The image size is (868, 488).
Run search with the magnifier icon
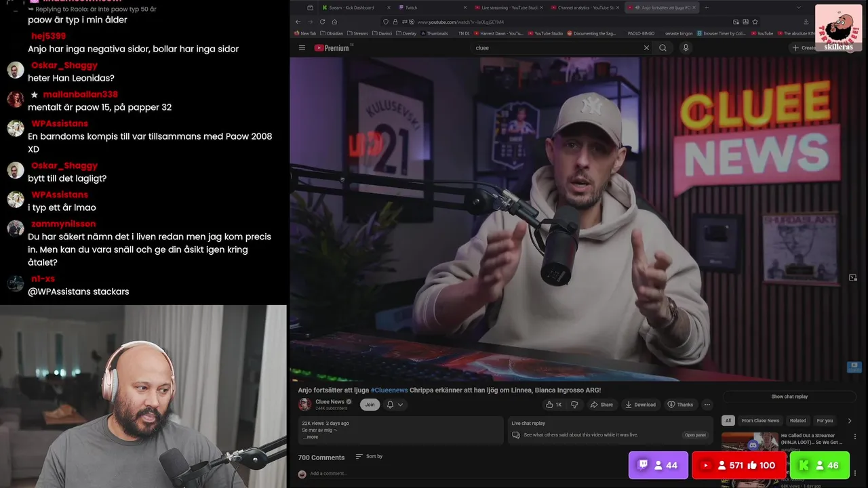click(x=663, y=47)
